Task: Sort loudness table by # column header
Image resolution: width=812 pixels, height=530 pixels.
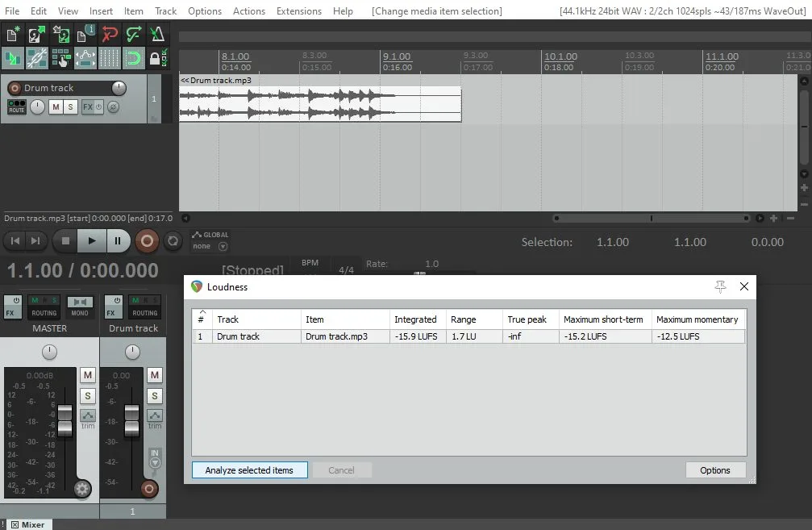Action: coord(201,319)
